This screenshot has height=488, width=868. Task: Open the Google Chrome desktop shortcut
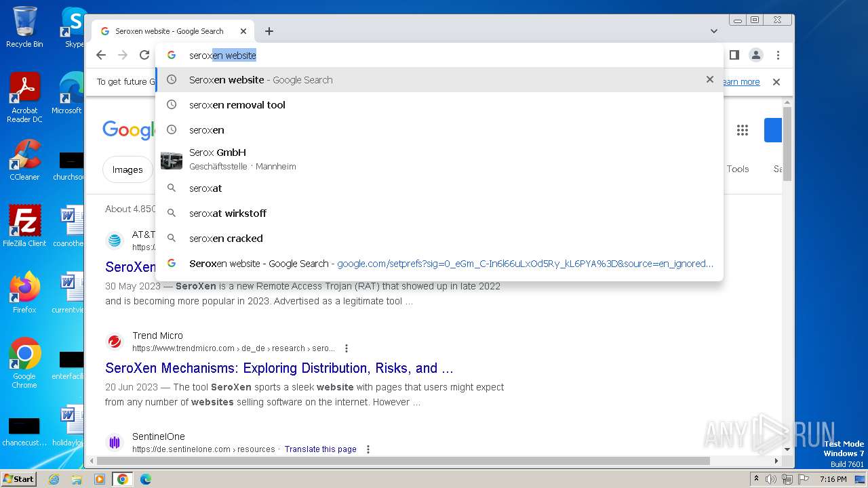[x=24, y=363]
